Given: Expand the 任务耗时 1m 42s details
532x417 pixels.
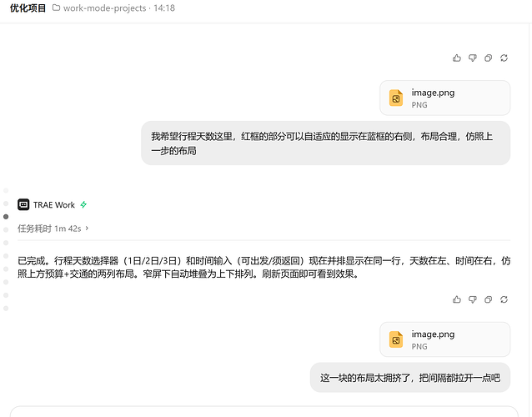Looking at the screenshot, I should tap(53, 229).
